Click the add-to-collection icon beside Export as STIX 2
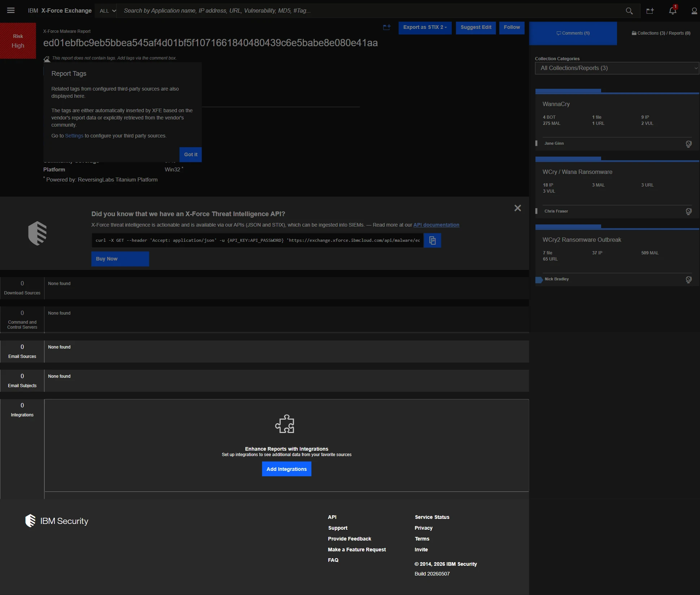This screenshot has width=700, height=595. pos(387,27)
